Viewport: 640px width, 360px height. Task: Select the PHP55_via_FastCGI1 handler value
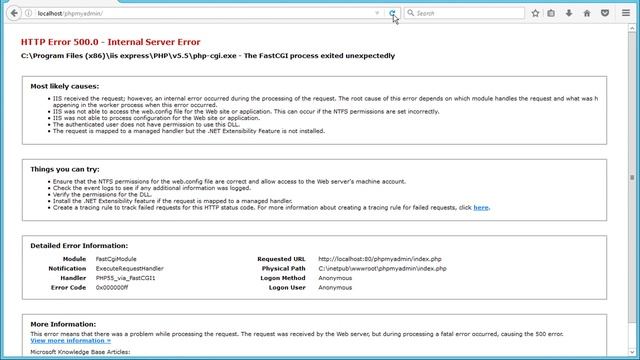125,278
